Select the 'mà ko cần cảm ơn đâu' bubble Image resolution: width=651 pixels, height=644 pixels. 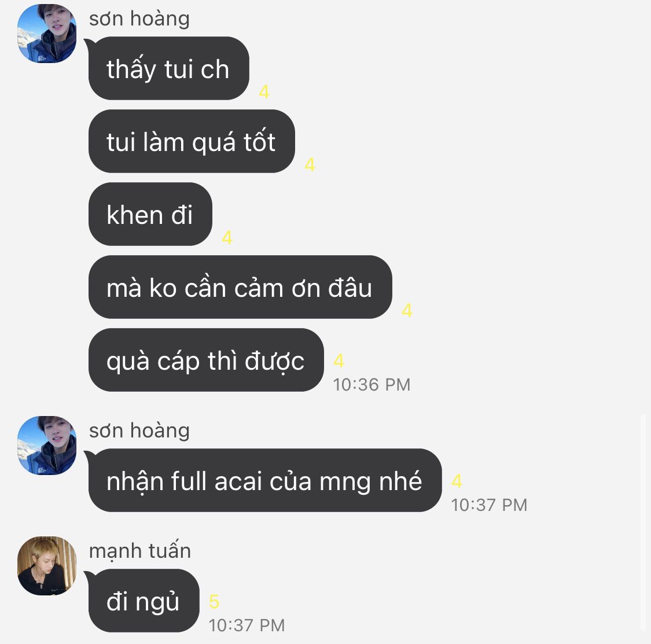point(240,288)
